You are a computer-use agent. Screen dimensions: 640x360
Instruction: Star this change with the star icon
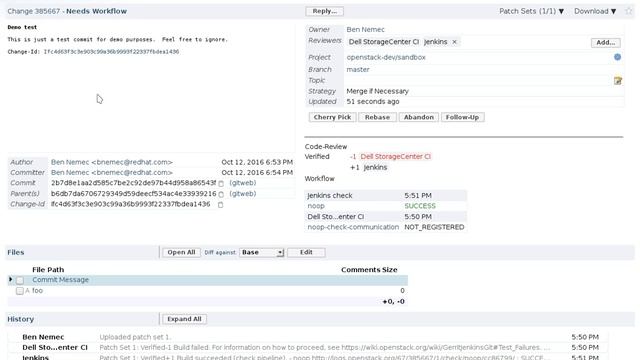629,11
